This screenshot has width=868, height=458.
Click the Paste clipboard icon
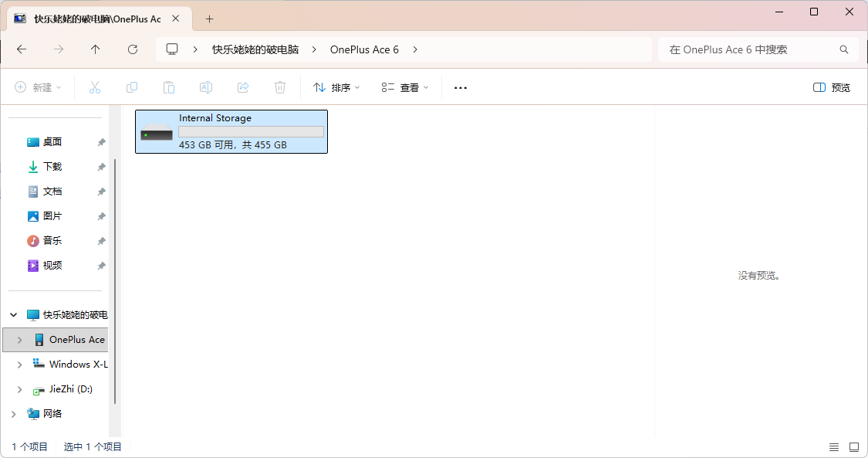pyautogui.click(x=169, y=87)
